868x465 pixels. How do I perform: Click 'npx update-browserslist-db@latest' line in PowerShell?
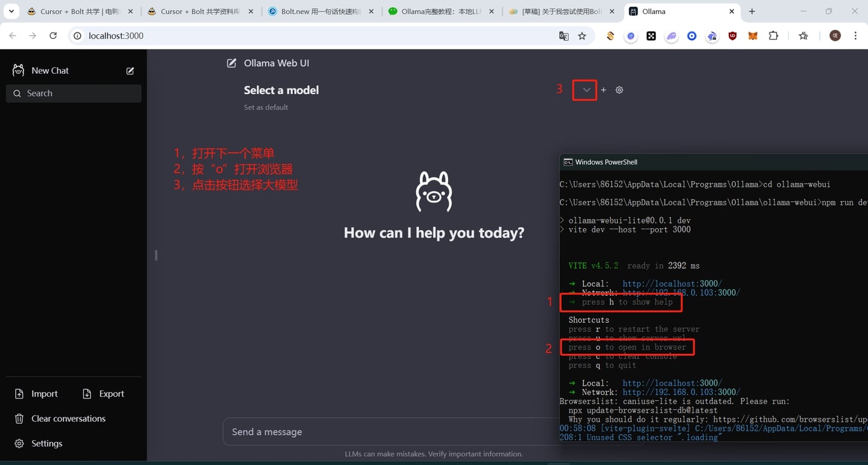click(x=643, y=410)
